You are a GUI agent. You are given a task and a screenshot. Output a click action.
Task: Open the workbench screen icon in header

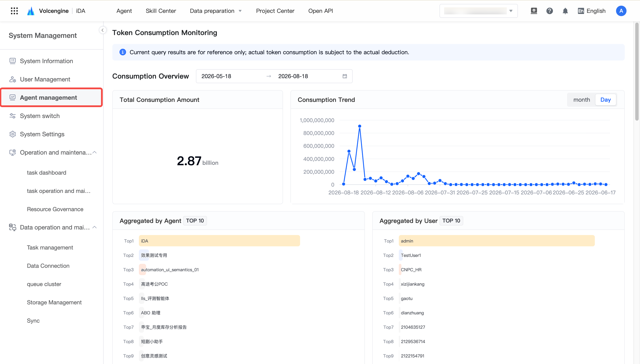point(534,11)
